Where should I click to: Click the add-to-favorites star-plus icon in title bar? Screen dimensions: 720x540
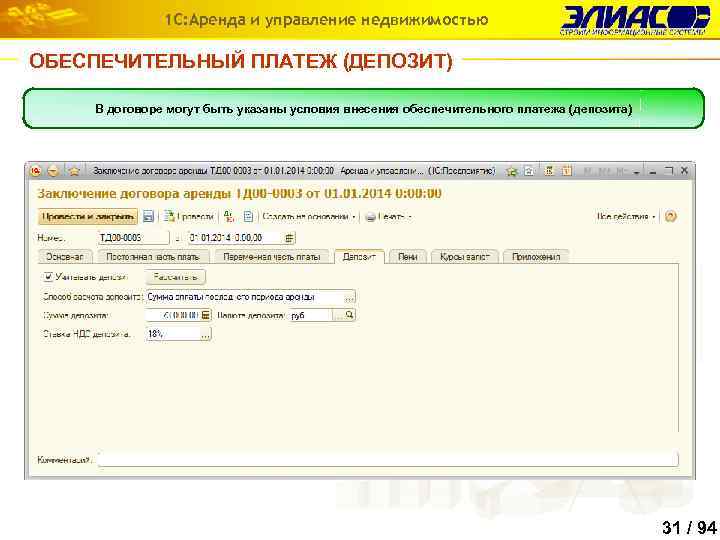click(511, 171)
